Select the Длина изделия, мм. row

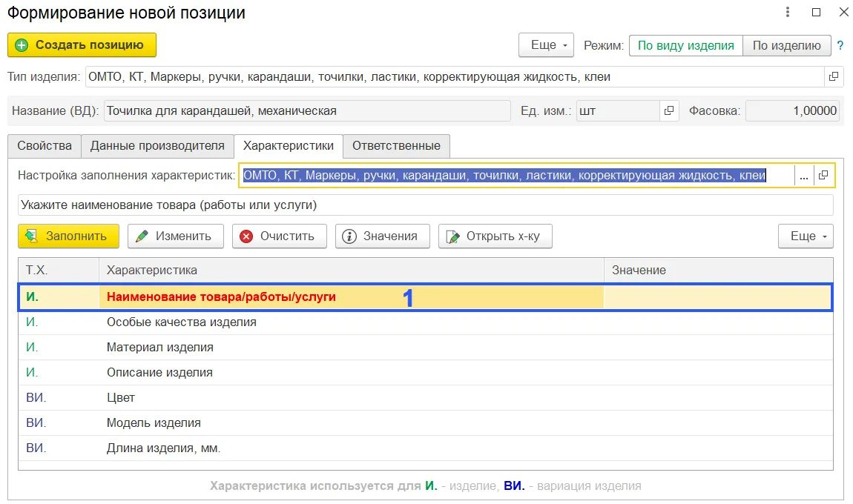pyautogui.click(x=426, y=448)
